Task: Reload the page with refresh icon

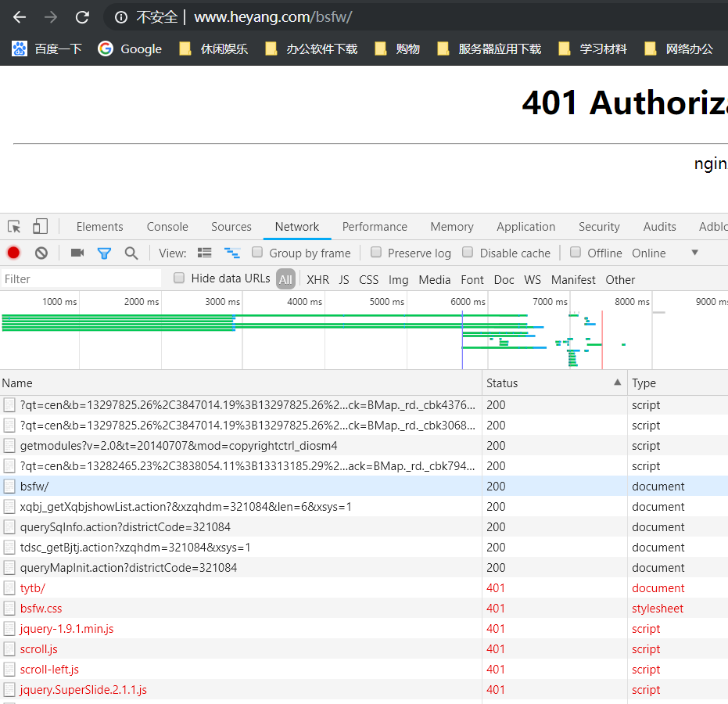Action: point(82,17)
